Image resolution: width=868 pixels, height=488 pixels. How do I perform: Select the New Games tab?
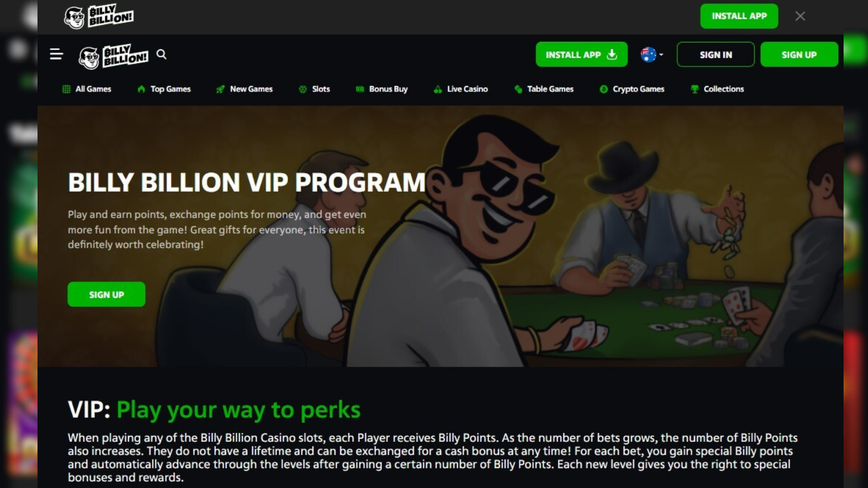tap(245, 89)
